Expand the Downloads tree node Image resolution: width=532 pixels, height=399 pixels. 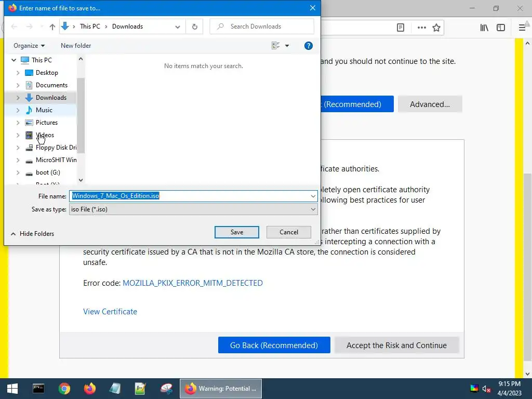click(18, 98)
